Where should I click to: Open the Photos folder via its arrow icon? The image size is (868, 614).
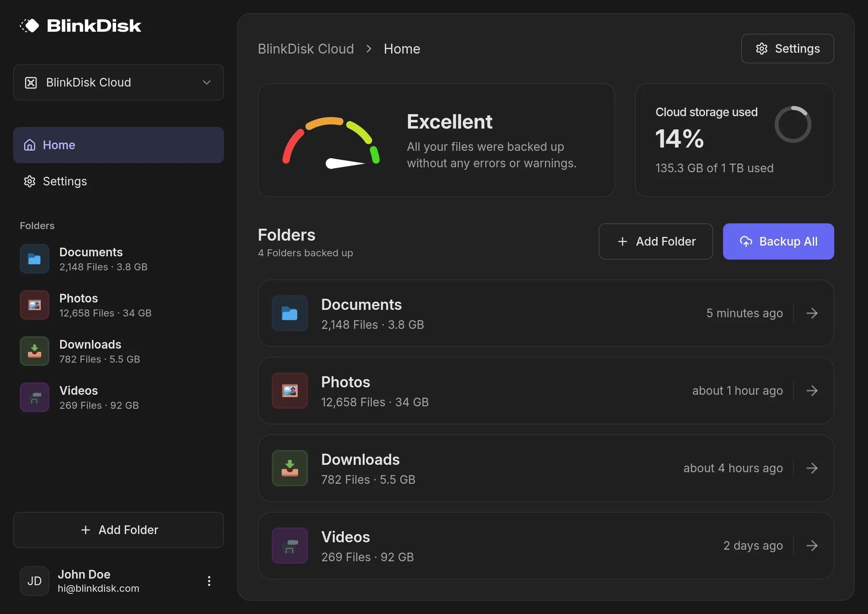coord(812,391)
